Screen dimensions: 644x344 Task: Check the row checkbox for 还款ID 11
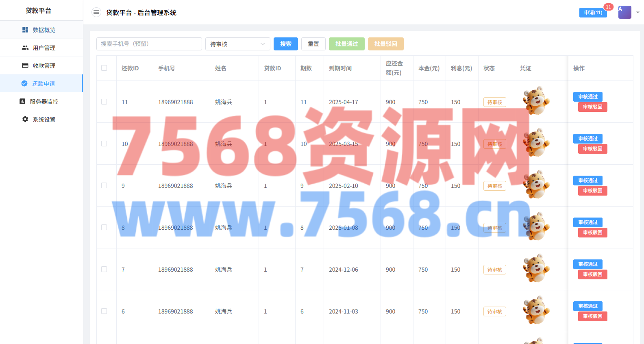tap(104, 102)
